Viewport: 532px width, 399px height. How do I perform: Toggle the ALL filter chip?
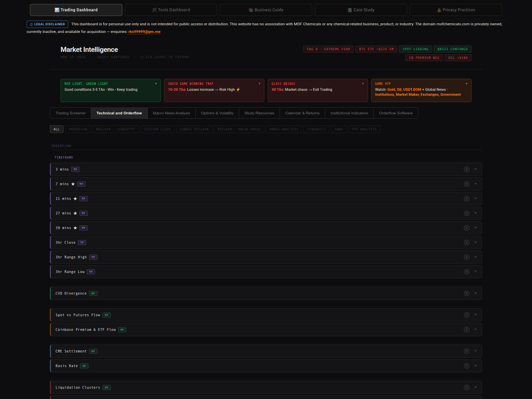click(x=57, y=129)
